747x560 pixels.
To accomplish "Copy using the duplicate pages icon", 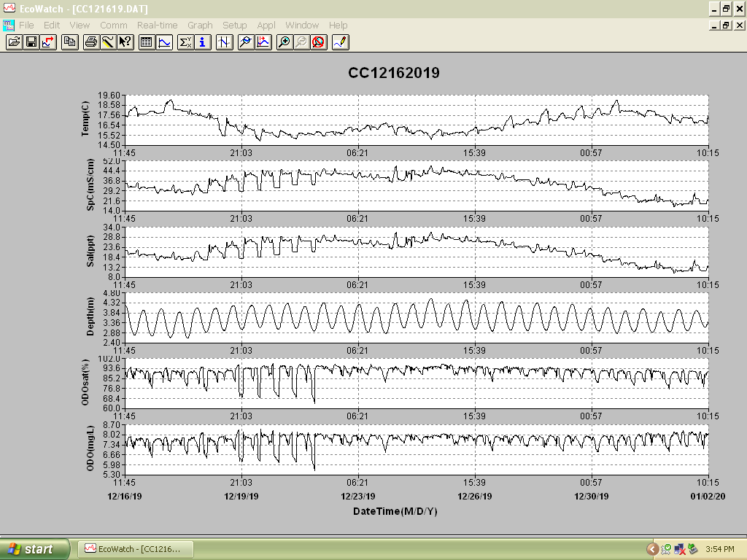I will pos(70,42).
